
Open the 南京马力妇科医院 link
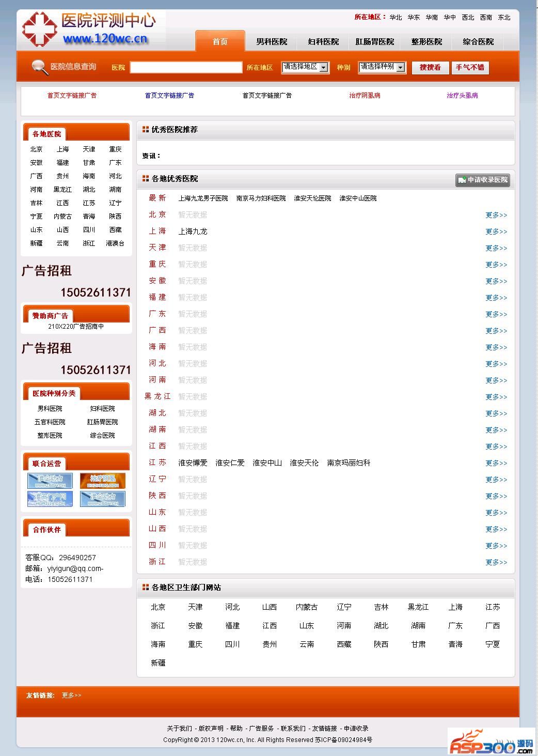point(261,198)
